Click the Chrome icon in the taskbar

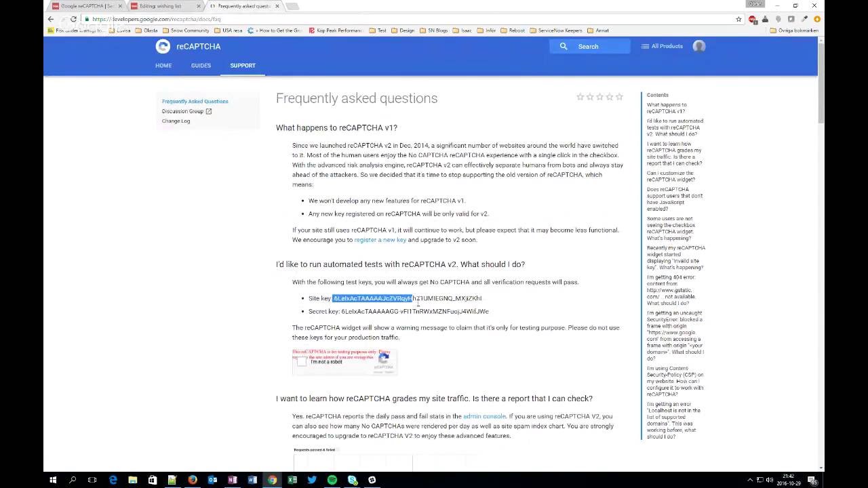pos(272,480)
